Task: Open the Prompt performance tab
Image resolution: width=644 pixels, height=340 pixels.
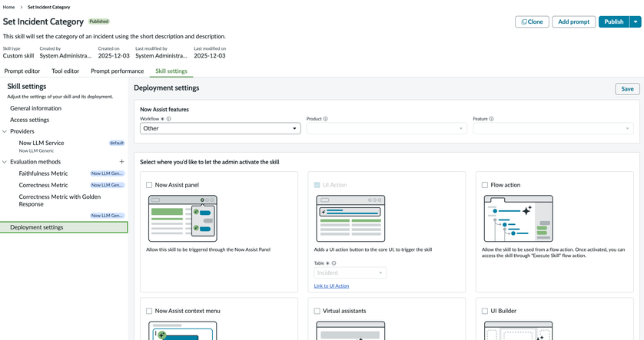Action: click(x=117, y=71)
